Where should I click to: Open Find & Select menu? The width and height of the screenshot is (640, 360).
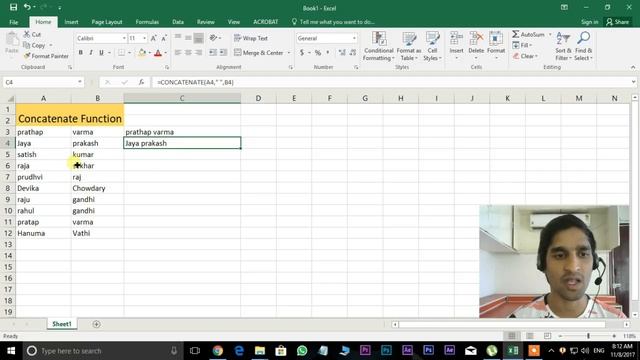583,46
